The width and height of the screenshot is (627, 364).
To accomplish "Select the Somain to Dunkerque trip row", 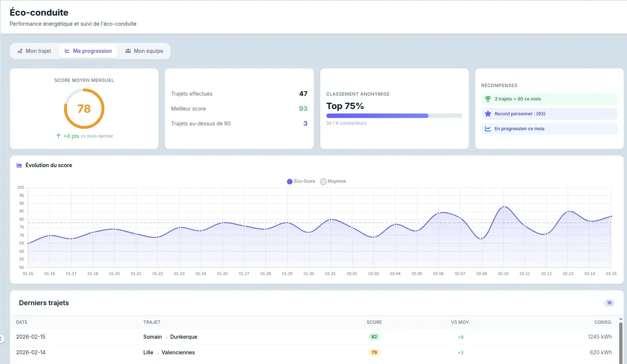I will pos(170,337).
